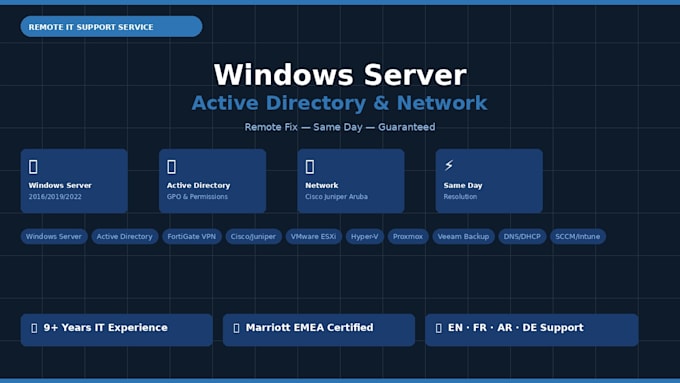This screenshot has width=680, height=383.
Task: Click the Cisco/Juniper tag
Action: (x=253, y=236)
